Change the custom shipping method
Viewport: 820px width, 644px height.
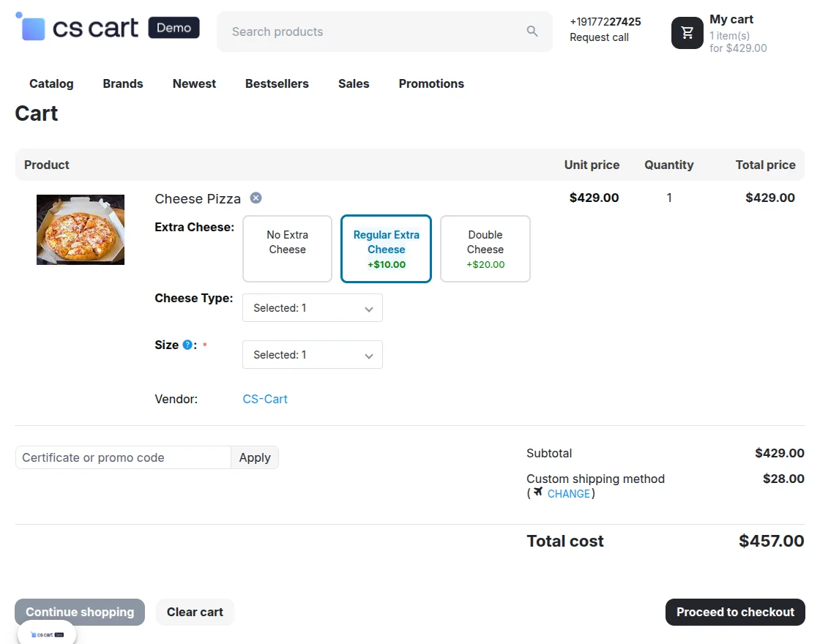coord(568,494)
